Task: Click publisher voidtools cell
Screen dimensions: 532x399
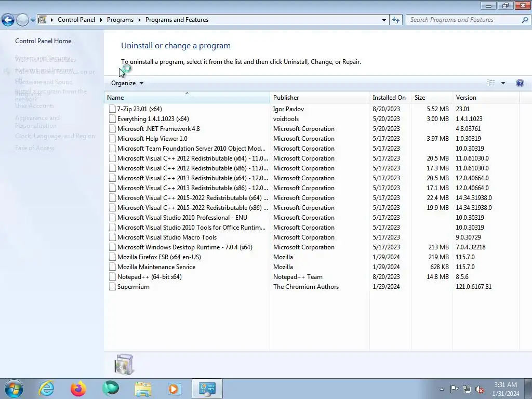Action: (286, 119)
